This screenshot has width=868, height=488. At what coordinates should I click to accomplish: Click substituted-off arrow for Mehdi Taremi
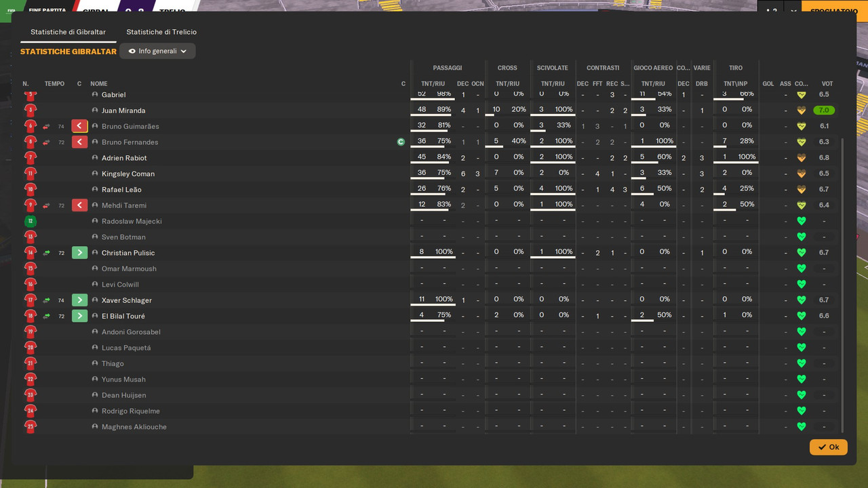click(79, 205)
